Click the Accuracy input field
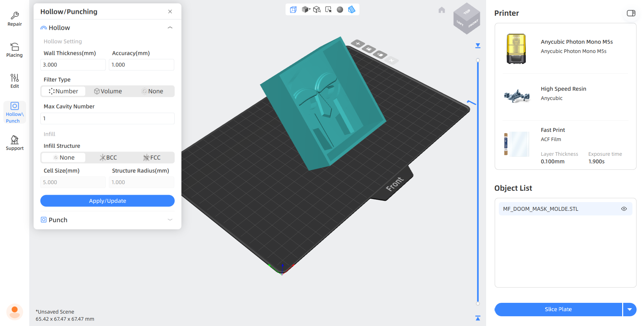 pyautogui.click(x=141, y=65)
